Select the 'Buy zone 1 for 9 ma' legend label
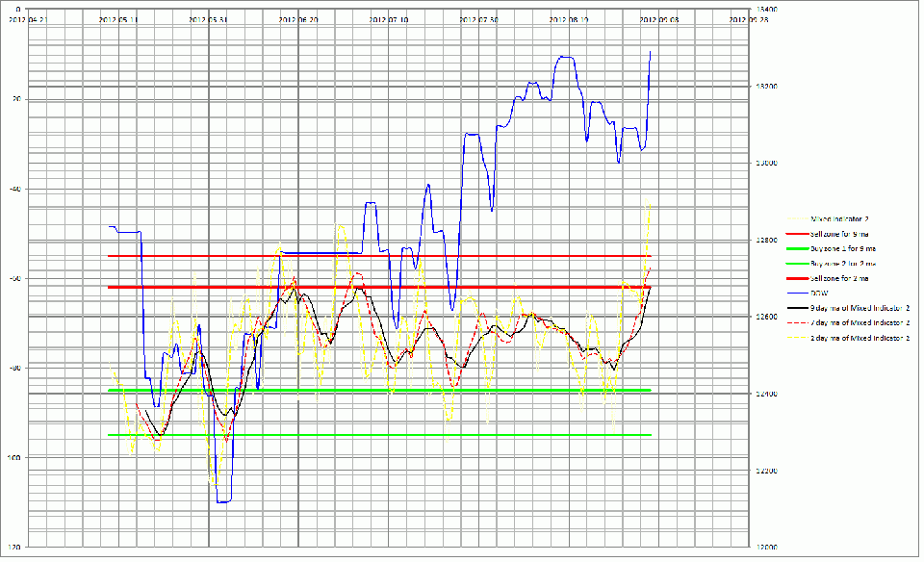The image size is (924, 562). coord(843,248)
